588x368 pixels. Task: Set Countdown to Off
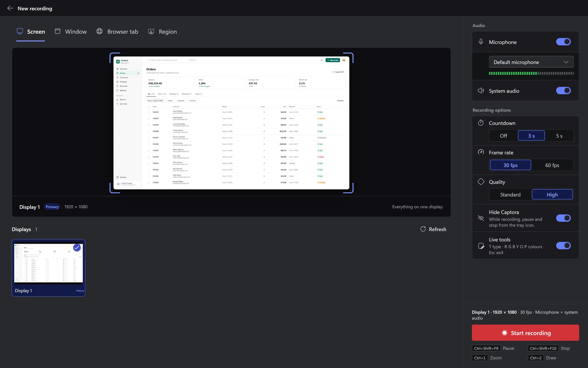click(503, 136)
